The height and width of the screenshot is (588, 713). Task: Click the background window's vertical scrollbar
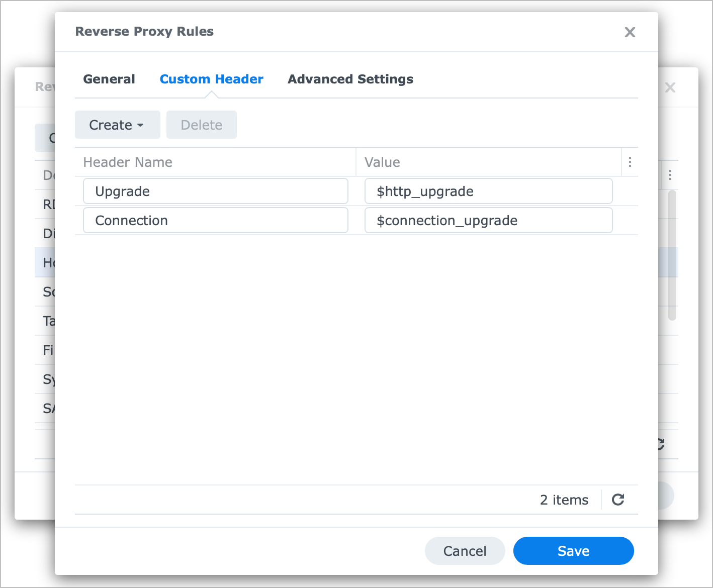point(672,254)
